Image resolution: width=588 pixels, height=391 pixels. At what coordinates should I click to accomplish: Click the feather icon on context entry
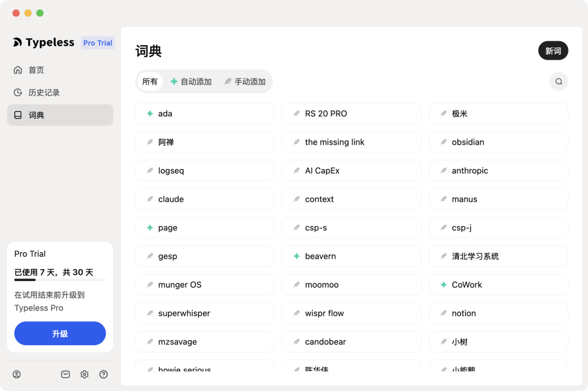coord(297,199)
